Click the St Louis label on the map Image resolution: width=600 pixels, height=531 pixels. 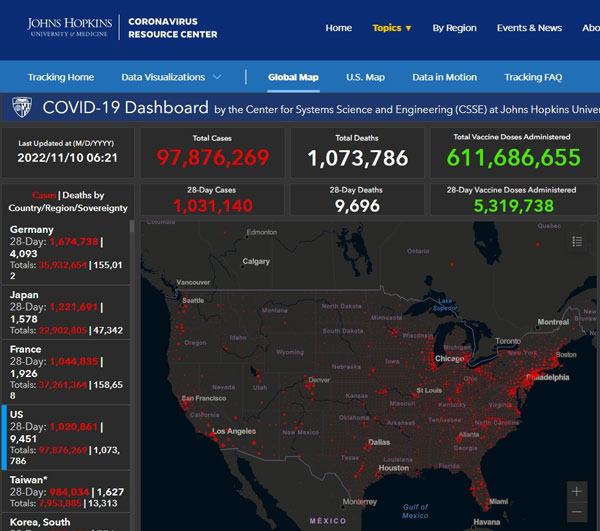click(429, 391)
